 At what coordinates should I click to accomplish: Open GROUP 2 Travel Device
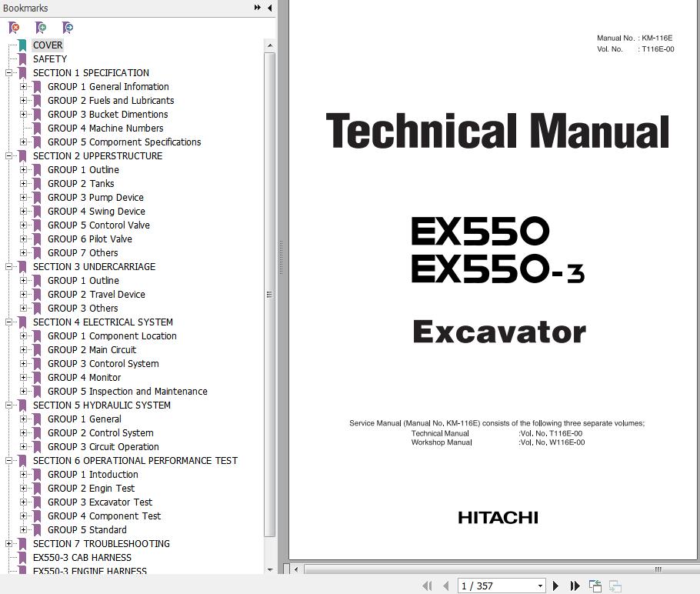tap(96, 295)
